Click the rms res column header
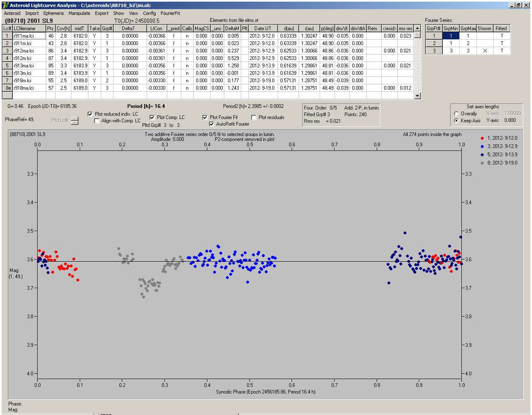The width and height of the screenshot is (532, 415). click(x=406, y=29)
